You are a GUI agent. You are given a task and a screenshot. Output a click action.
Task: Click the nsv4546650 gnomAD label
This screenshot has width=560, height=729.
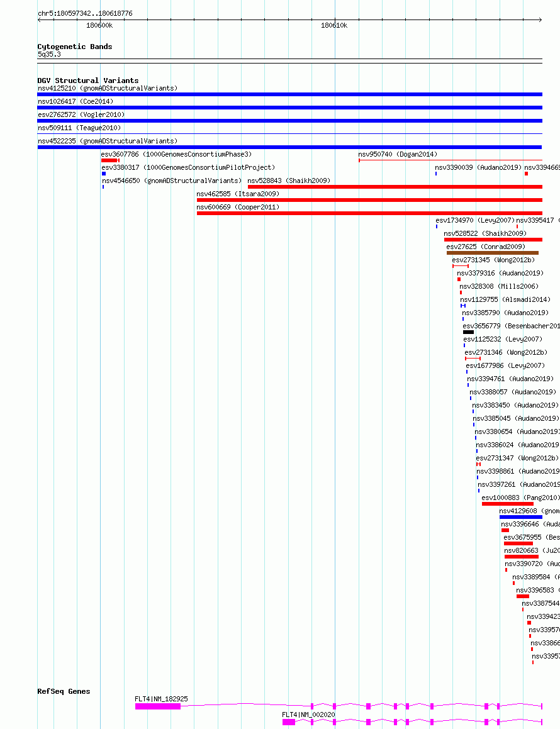click(172, 181)
